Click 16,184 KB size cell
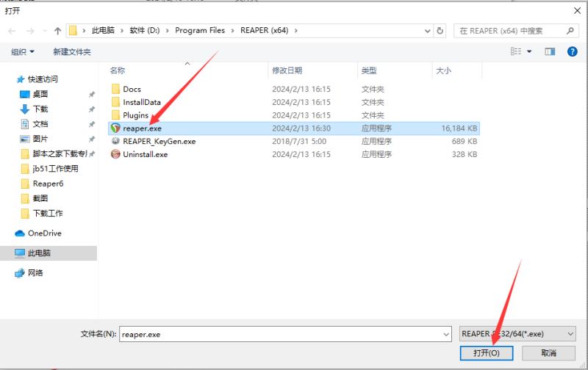Screen dimensions: 588x370 pos(459,128)
